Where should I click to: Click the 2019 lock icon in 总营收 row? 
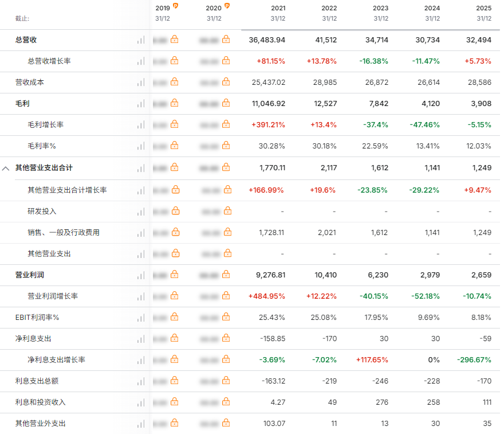[174, 40]
